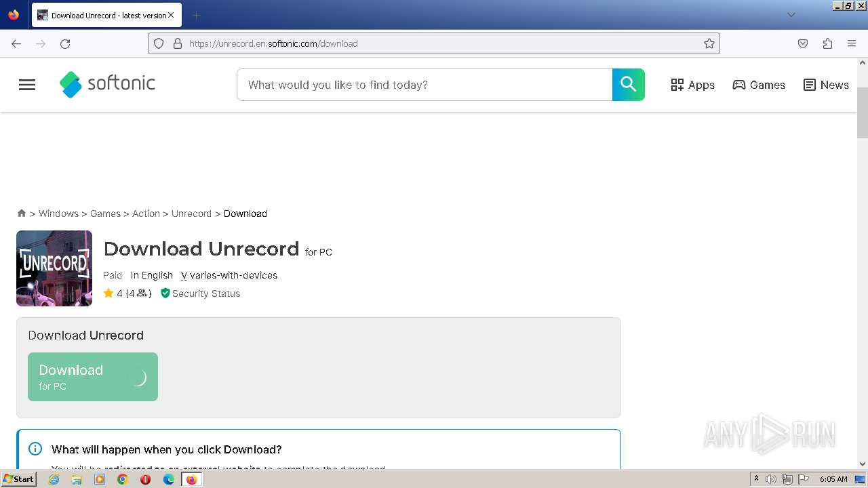Image resolution: width=868 pixels, height=488 pixels.
Task: Click the Unrecord game thumbnail
Action: [54, 268]
